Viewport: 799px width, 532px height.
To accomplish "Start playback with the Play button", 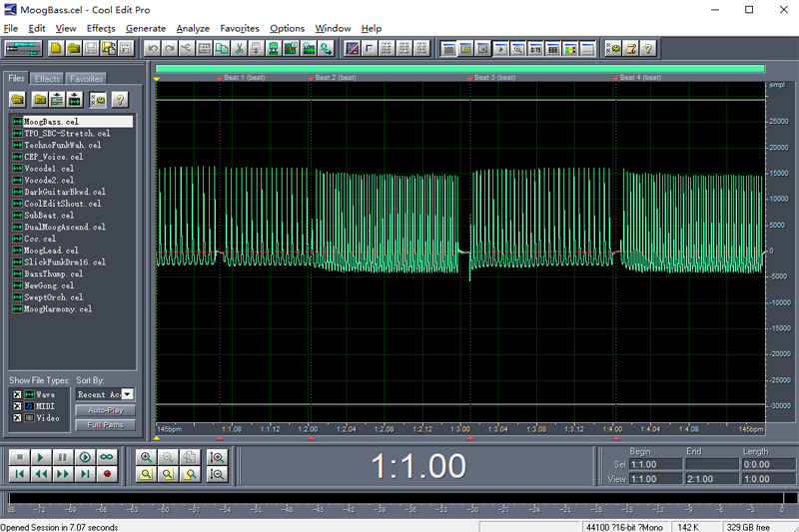I will (41, 457).
